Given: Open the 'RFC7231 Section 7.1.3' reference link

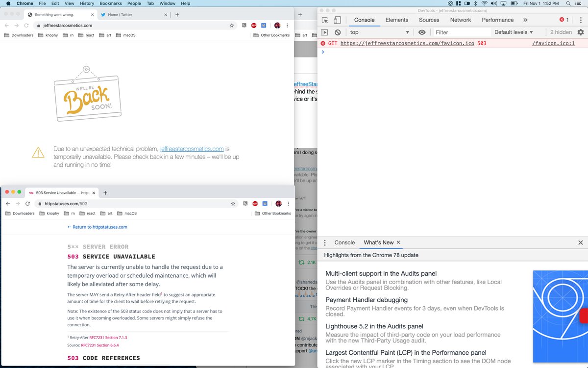Looking at the screenshot, I should 108,338.
